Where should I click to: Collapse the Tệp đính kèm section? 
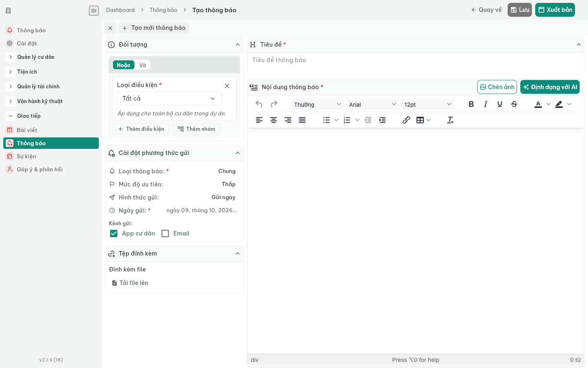pos(238,254)
